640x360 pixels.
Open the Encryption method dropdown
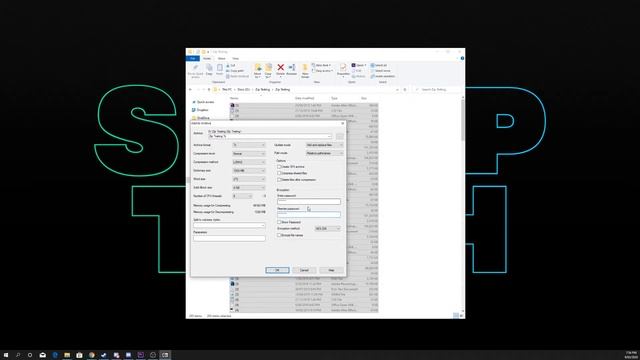327,229
